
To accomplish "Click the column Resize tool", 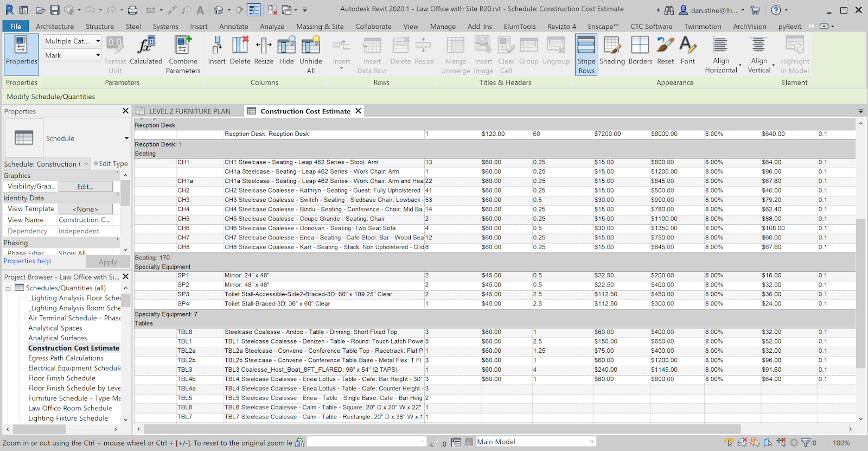I will [x=264, y=52].
